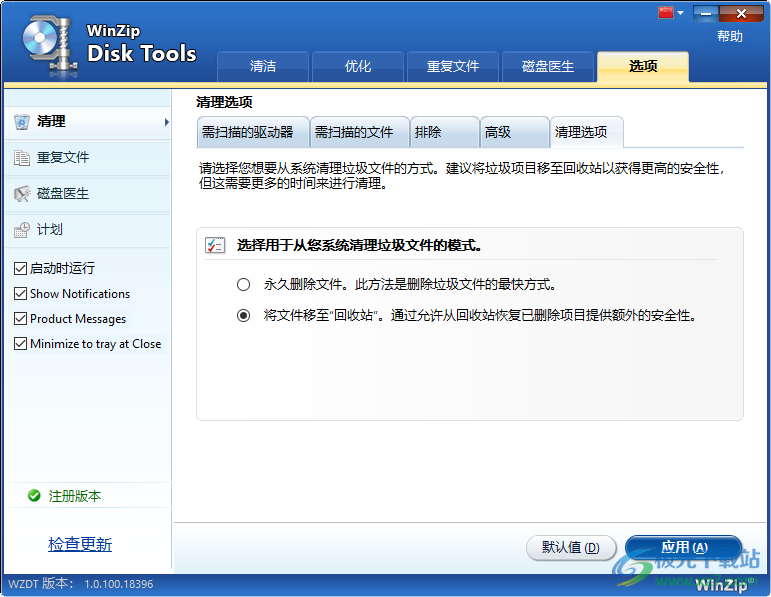Select 清理 in the sidebar

(x=88, y=121)
